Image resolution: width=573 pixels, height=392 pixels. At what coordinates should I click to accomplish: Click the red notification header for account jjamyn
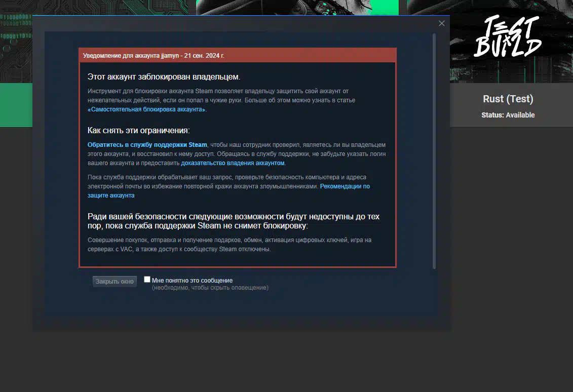click(x=237, y=55)
